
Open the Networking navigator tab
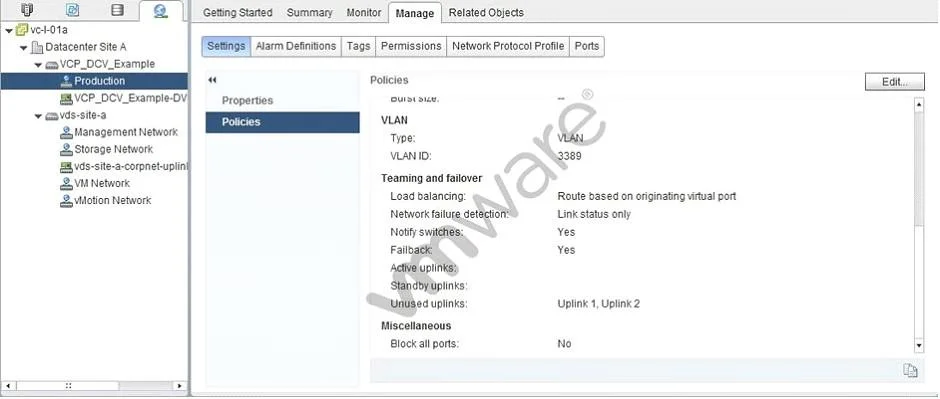(160, 11)
